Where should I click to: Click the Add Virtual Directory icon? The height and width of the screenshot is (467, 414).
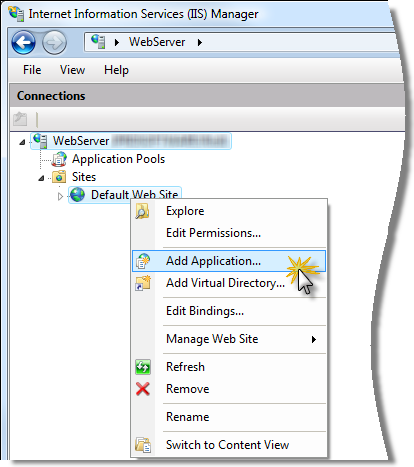[x=143, y=283]
